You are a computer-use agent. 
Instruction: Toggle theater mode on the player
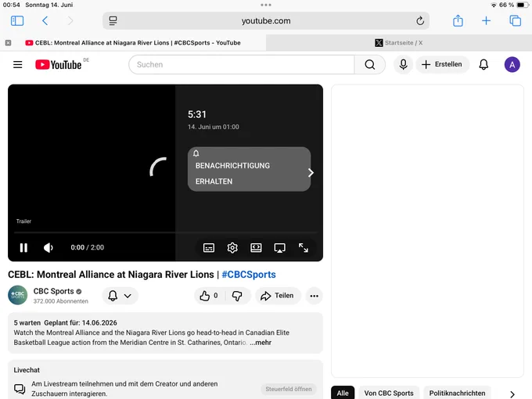point(256,248)
